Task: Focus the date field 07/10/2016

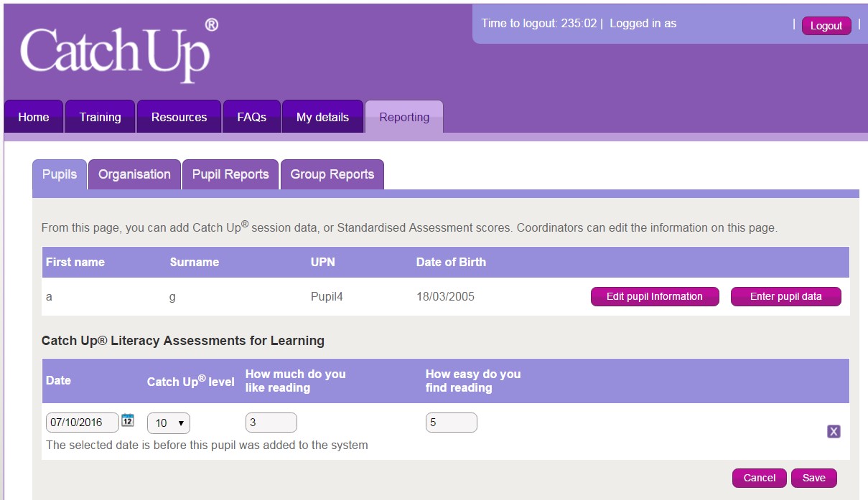Action: [x=83, y=423]
